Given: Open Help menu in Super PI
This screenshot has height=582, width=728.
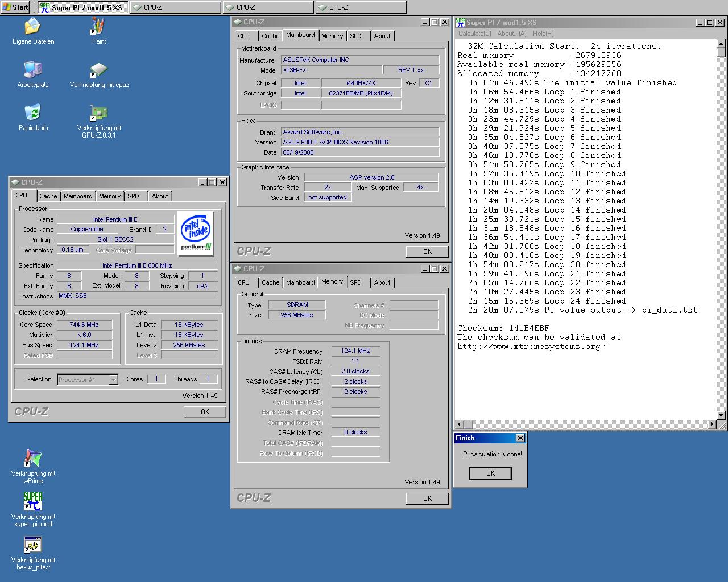Looking at the screenshot, I should (x=543, y=34).
